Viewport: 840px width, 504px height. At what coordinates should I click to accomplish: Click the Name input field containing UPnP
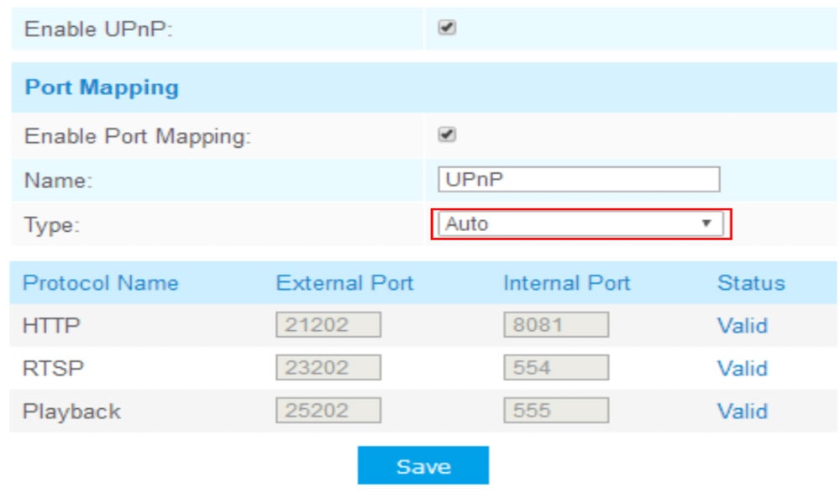click(x=579, y=180)
